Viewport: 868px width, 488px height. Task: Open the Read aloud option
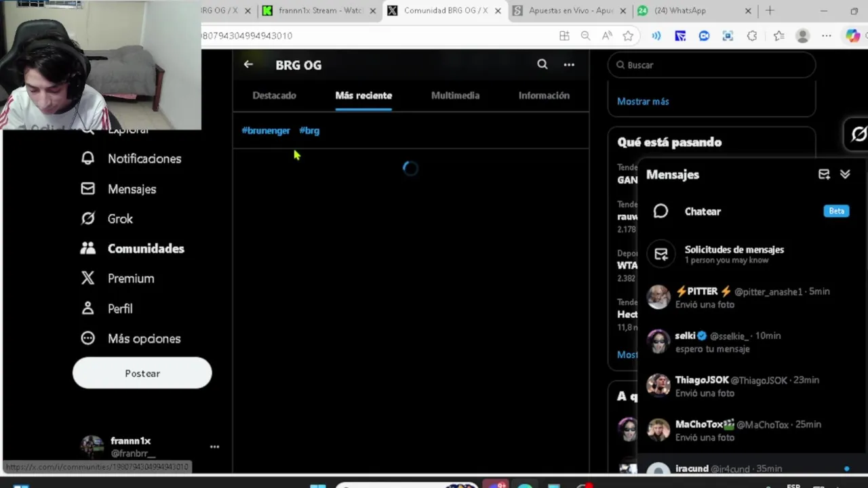coord(607,36)
